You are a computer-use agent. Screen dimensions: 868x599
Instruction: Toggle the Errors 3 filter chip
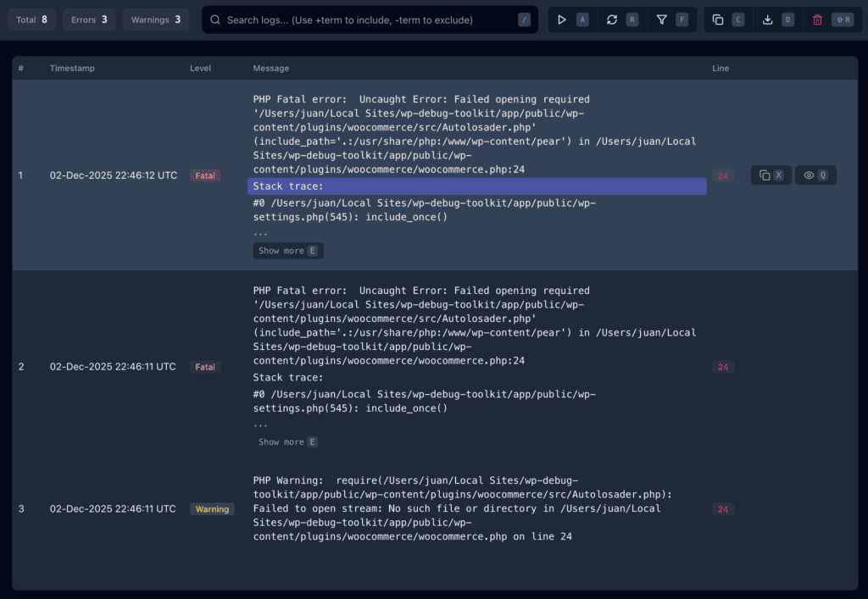pos(88,19)
